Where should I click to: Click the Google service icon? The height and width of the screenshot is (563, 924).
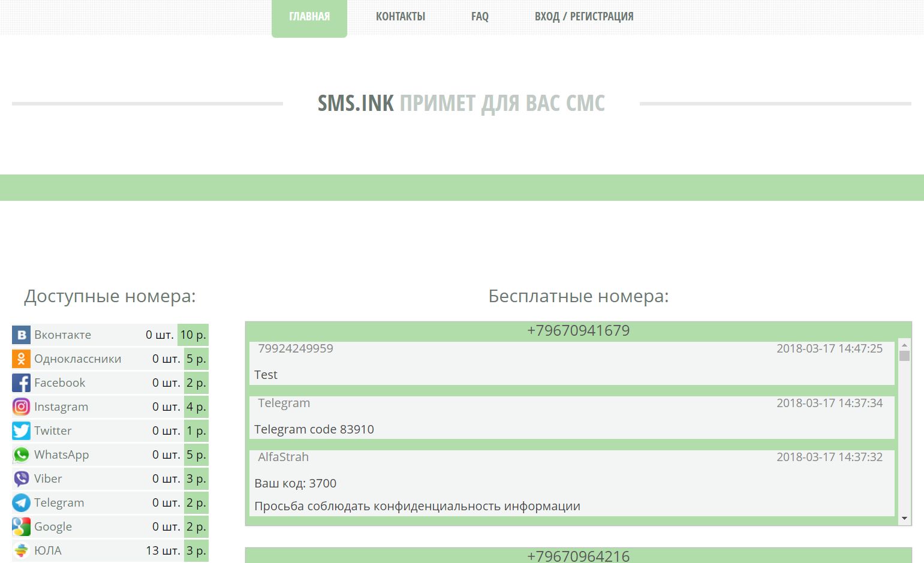pyautogui.click(x=21, y=526)
